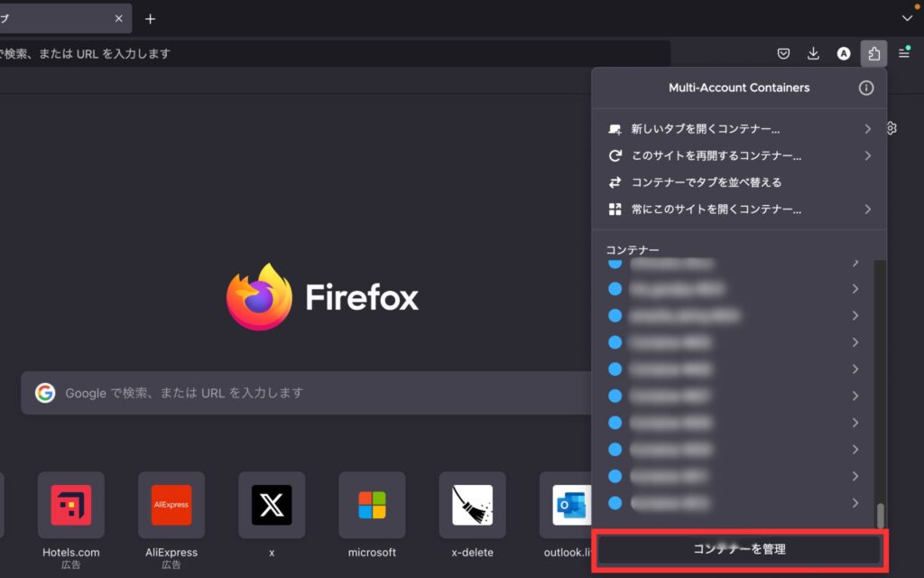Open the Hotels.com shortcut tile
This screenshot has width=924, height=578.
[71, 505]
